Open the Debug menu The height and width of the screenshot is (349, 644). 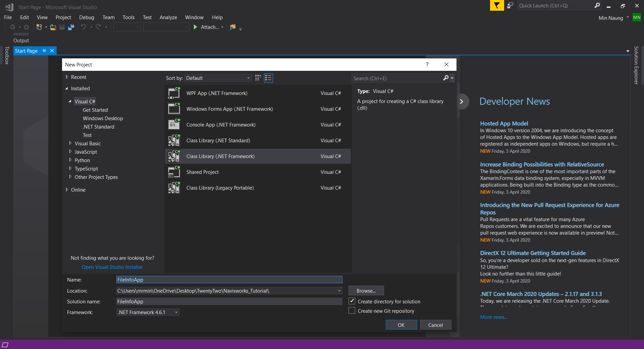pos(86,17)
